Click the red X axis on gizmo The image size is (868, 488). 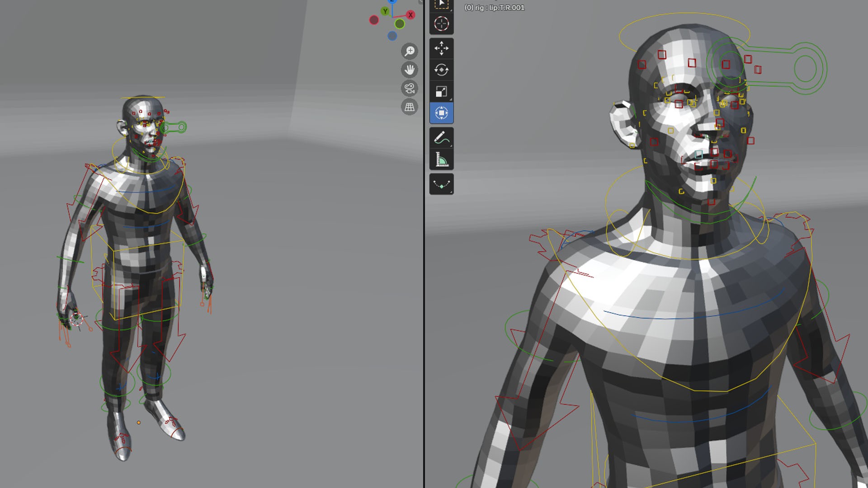coord(410,15)
